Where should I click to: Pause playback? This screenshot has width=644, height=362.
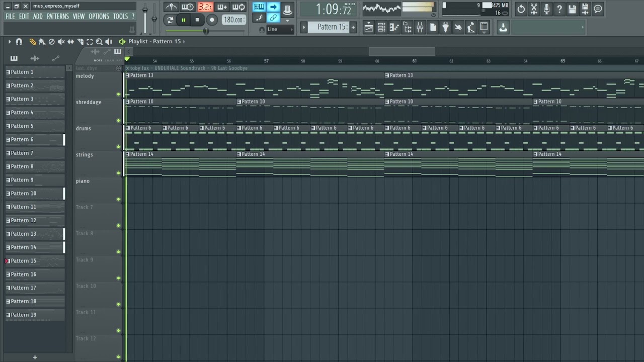point(184,20)
